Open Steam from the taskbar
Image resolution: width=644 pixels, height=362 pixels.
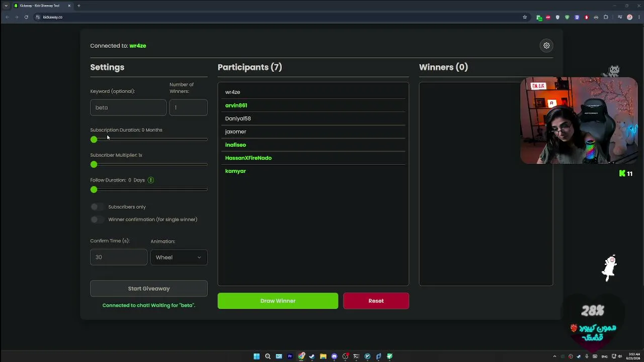click(x=312, y=356)
